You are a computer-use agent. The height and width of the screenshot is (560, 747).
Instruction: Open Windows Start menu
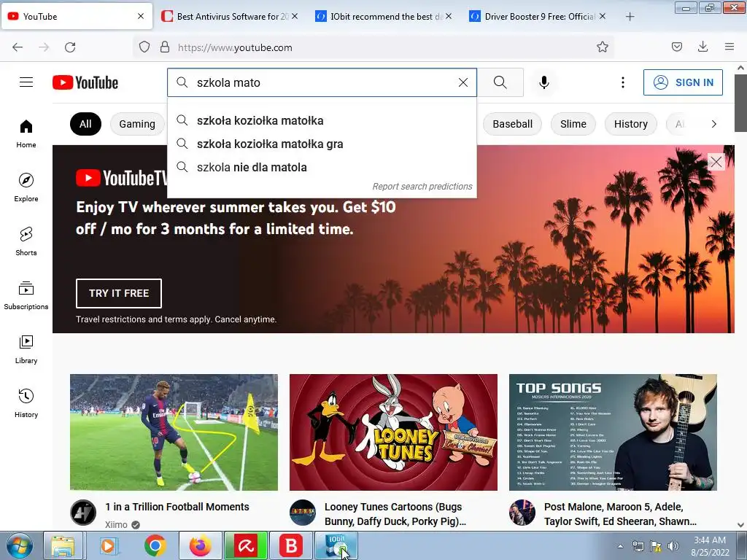(19, 545)
